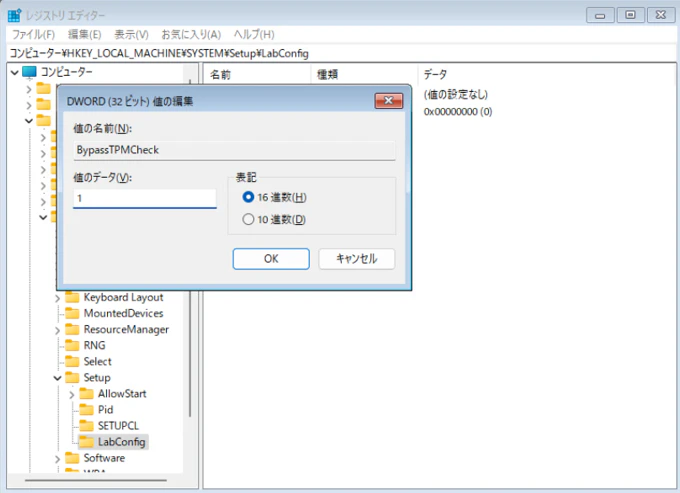680x493 pixels.
Task: Select the ResourceManager folder icon
Action: click(72, 330)
